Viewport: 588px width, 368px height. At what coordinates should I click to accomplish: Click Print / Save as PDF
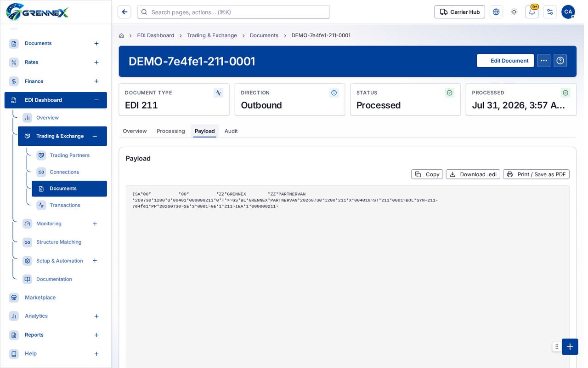click(537, 174)
